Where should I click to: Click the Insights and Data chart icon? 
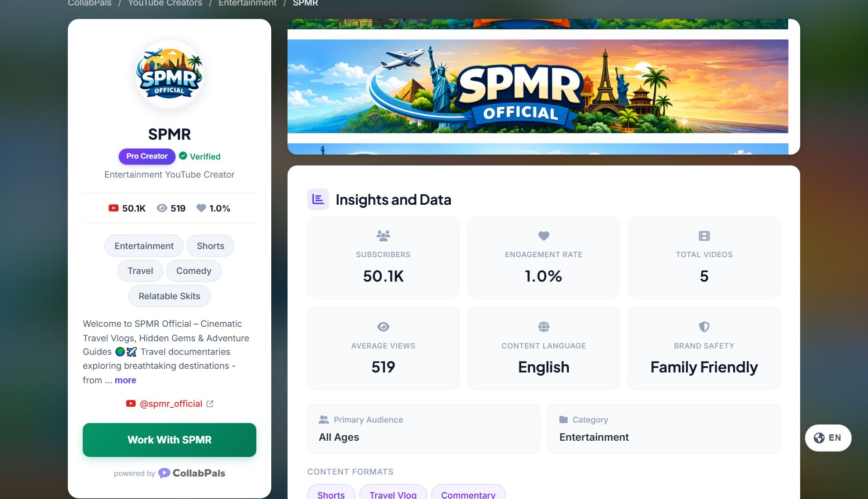point(318,199)
